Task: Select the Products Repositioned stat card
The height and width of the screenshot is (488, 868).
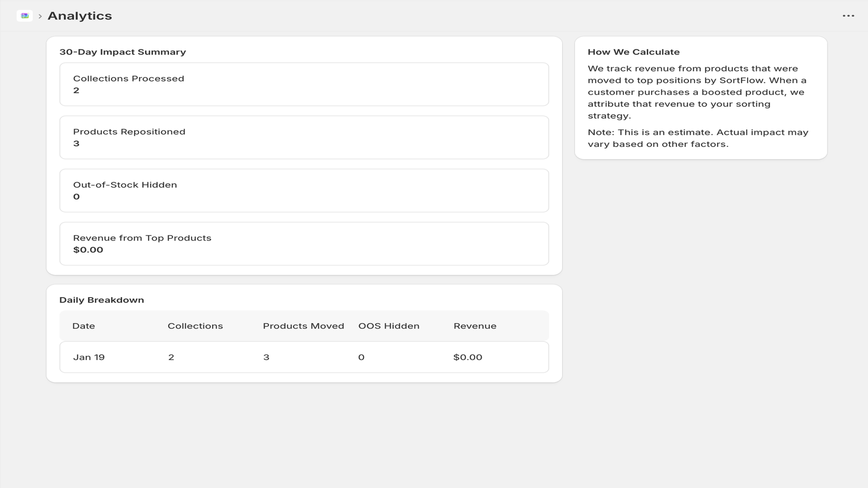Action: click(x=304, y=137)
